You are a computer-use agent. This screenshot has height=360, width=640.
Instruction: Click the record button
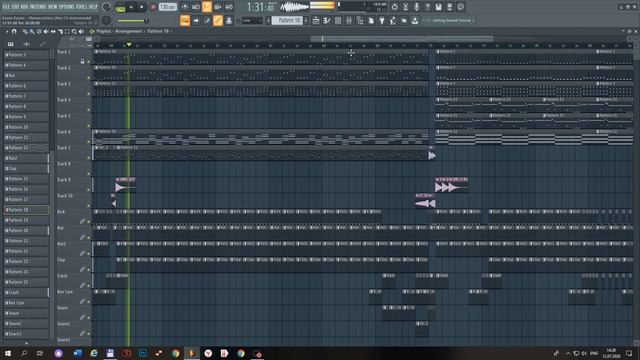[x=153, y=7]
